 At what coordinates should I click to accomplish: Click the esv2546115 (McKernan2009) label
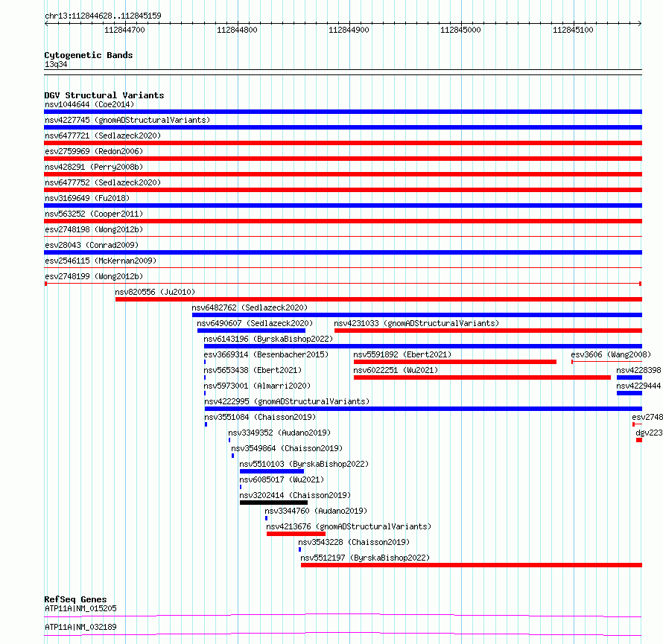point(101,261)
